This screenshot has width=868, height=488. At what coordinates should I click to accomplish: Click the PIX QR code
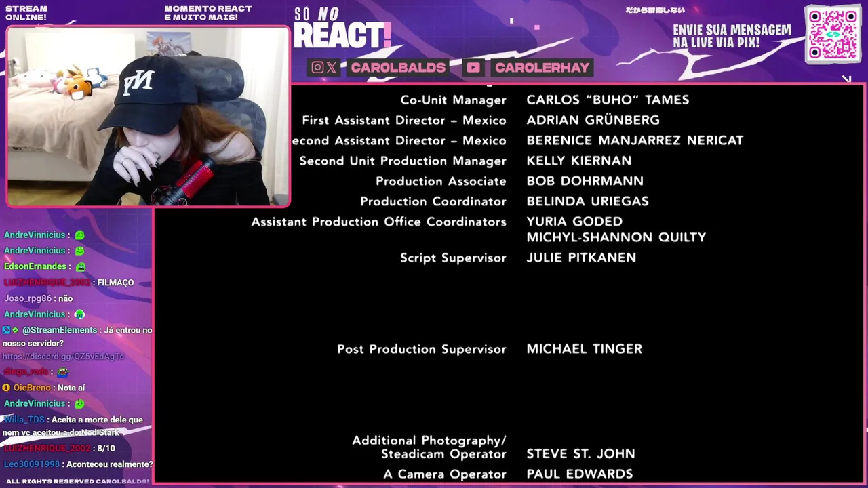pyautogui.click(x=833, y=35)
